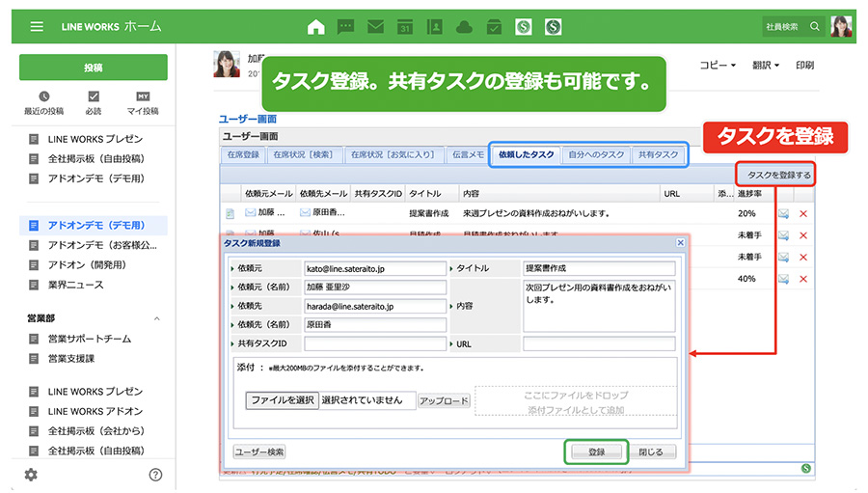This screenshot has height=493, width=868.
Task: Click the 内容 text area
Action: pos(599,306)
